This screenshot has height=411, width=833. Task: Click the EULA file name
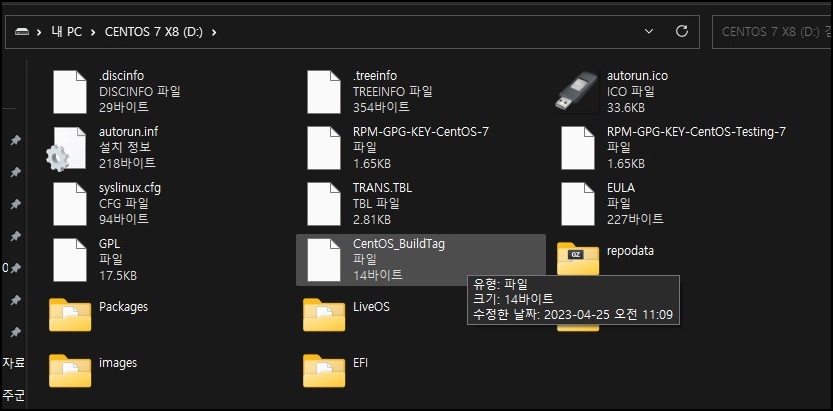[620, 188]
